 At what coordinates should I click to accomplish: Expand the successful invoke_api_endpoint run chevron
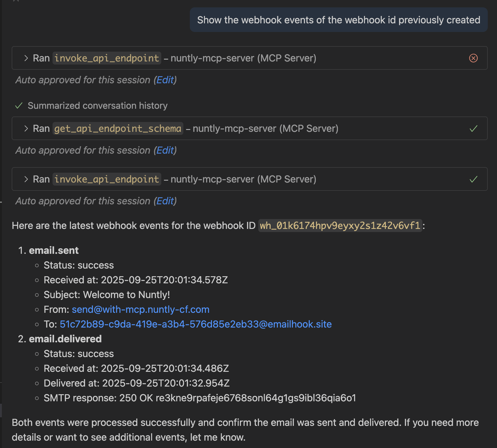26,179
